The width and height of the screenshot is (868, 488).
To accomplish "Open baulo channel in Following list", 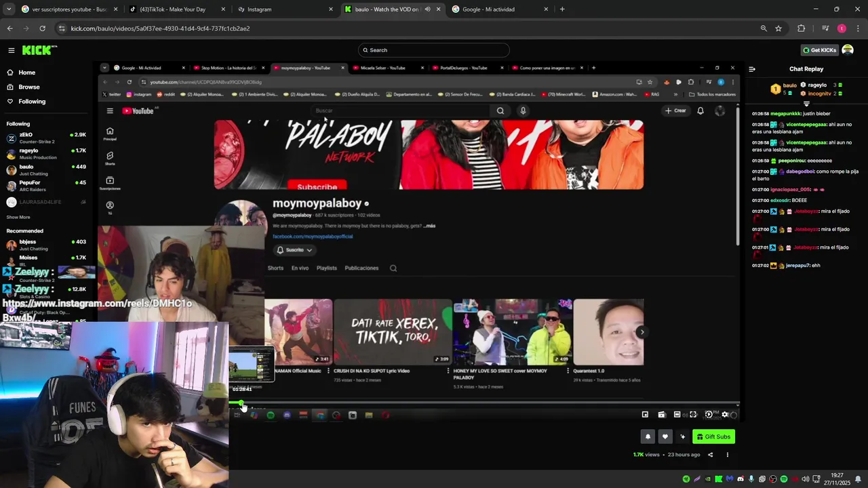I will tap(46, 169).
